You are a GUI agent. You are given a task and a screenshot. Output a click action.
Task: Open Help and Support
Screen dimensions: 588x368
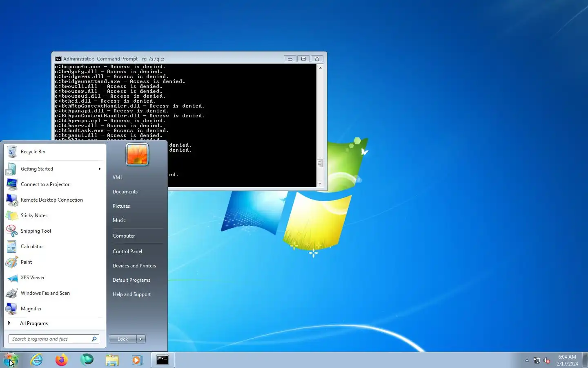tap(131, 294)
